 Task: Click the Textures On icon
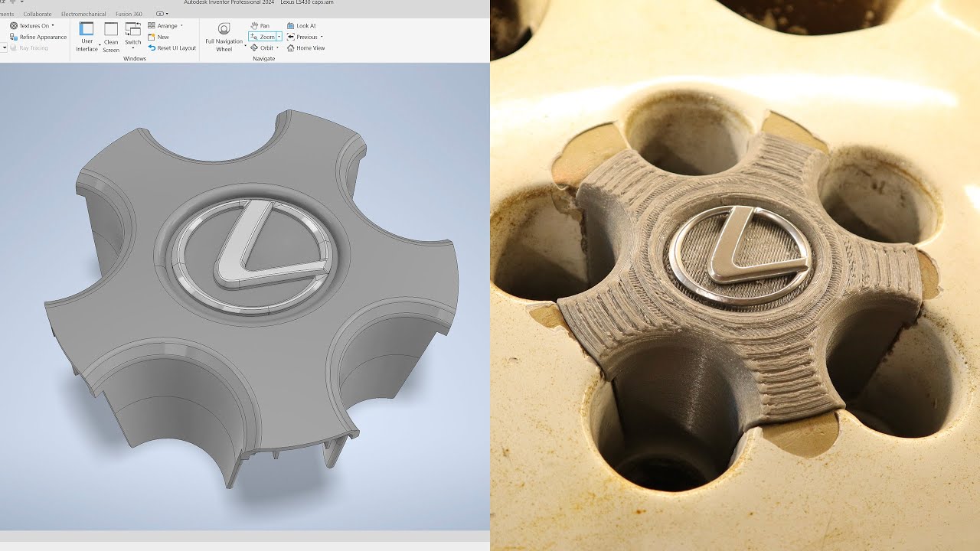pyautogui.click(x=14, y=26)
